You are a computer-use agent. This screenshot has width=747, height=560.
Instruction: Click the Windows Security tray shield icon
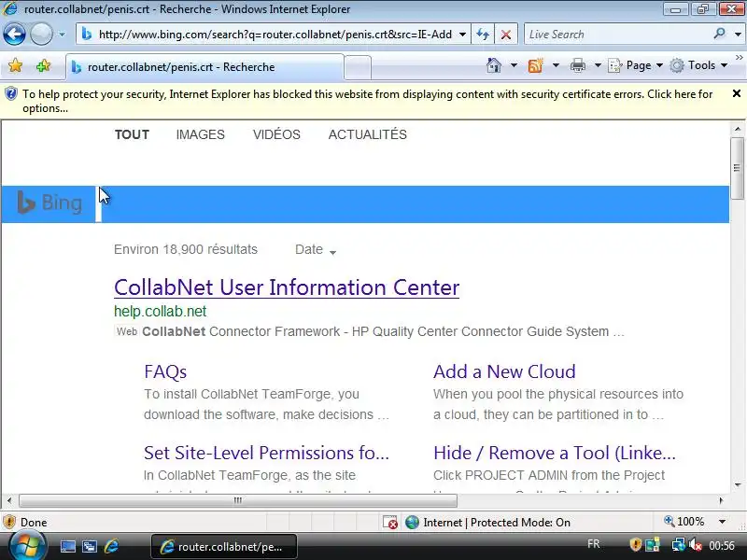[635, 545]
